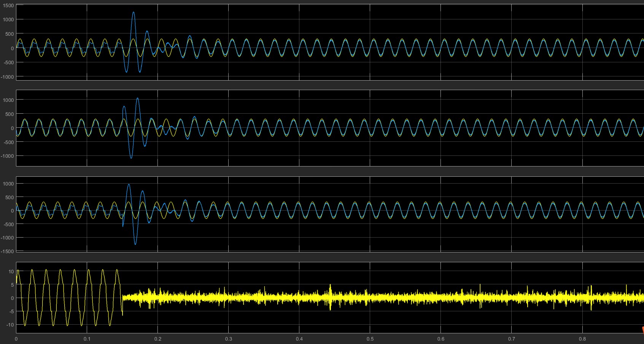The width and height of the screenshot is (644, 344).
Task: Click the 0.4 time axis tick label
Action: (x=299, y=339)
